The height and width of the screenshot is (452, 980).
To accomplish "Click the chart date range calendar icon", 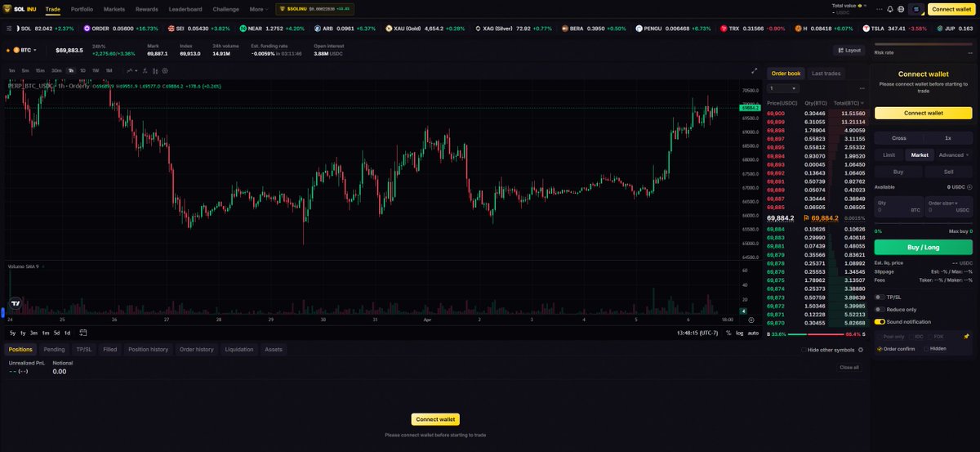I will pyautogui.click(x=83, y=333).
